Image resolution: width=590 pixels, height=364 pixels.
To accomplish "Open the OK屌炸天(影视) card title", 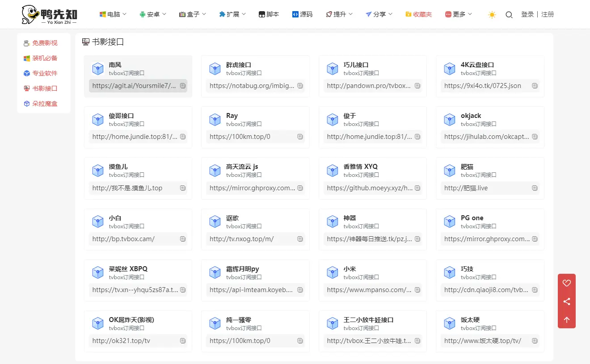I will [x=131, y=320].
